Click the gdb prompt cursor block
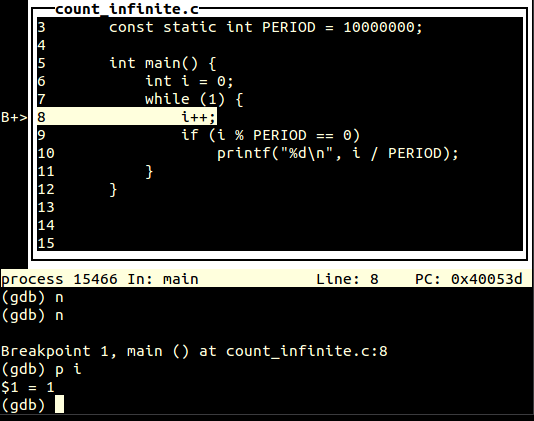Viewport: 534px width, 421px height. [x=59, y=404]
